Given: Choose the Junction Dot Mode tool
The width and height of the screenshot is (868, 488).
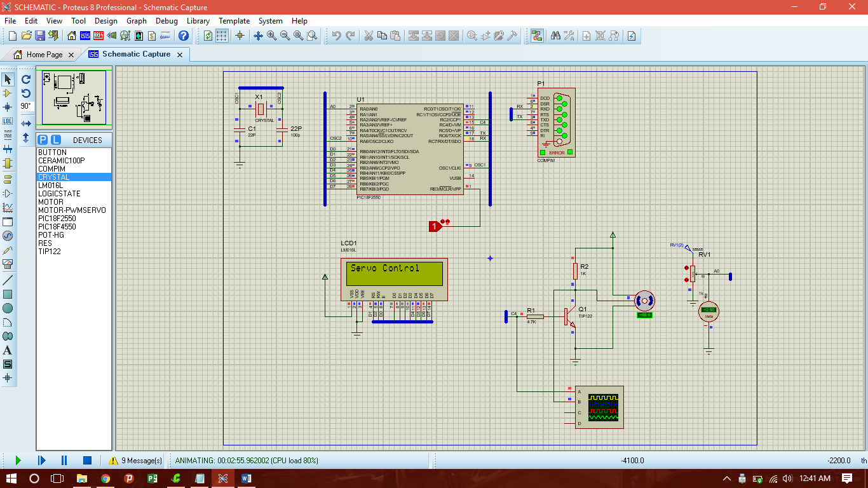Looking at the screenshot, I should pyautogui.click(x=8, y=107).
